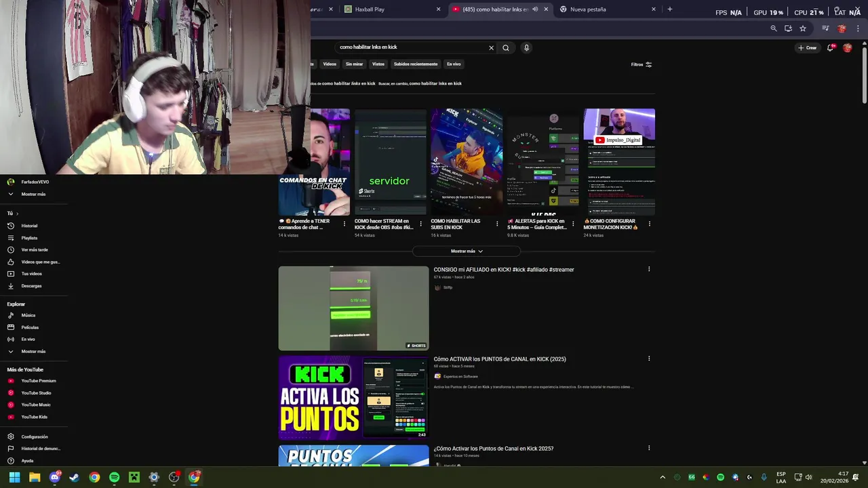Open Spotify from the taskbar
The height and width of the screenshot is (488, 868).
click(114, 477)
